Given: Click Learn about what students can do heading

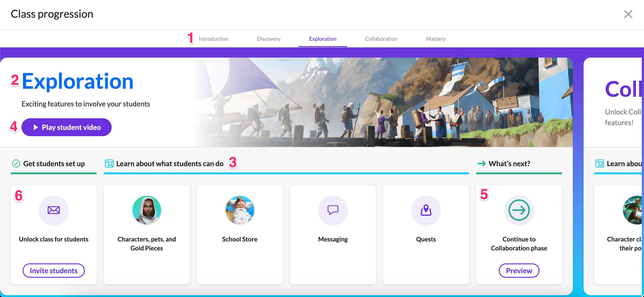Looking at the screenshot, I should tap(170, 164).
